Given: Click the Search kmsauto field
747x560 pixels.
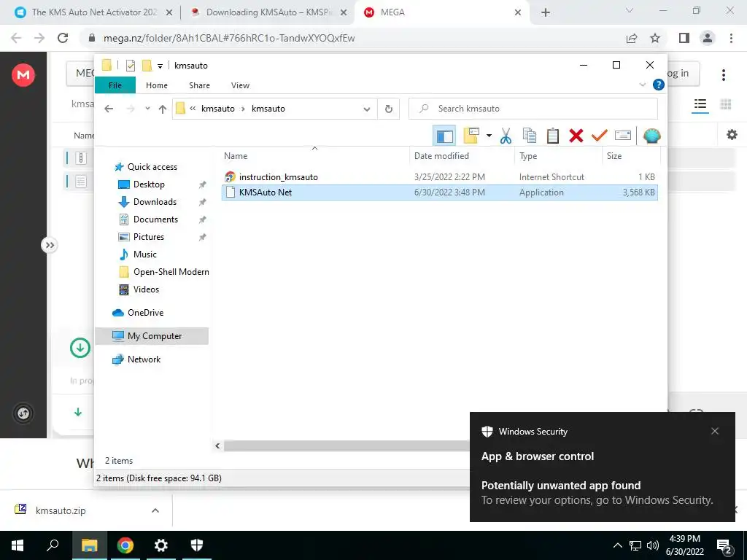Looking at the screenshot, I should tap(533, 109).
